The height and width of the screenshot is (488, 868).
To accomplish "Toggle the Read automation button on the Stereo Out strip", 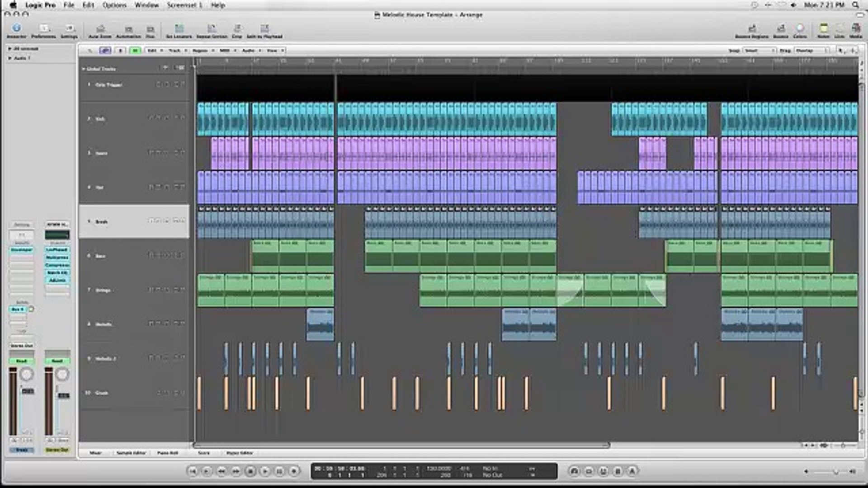I will click(57, 361).
